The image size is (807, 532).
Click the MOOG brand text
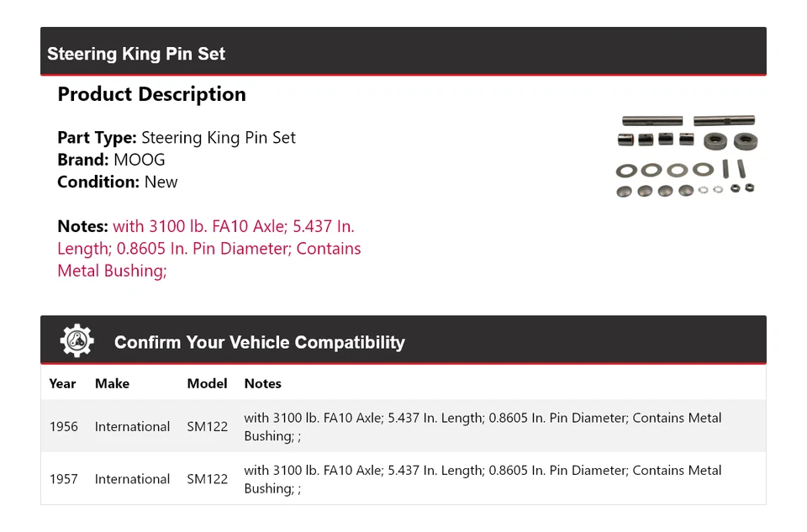(140, 160)
